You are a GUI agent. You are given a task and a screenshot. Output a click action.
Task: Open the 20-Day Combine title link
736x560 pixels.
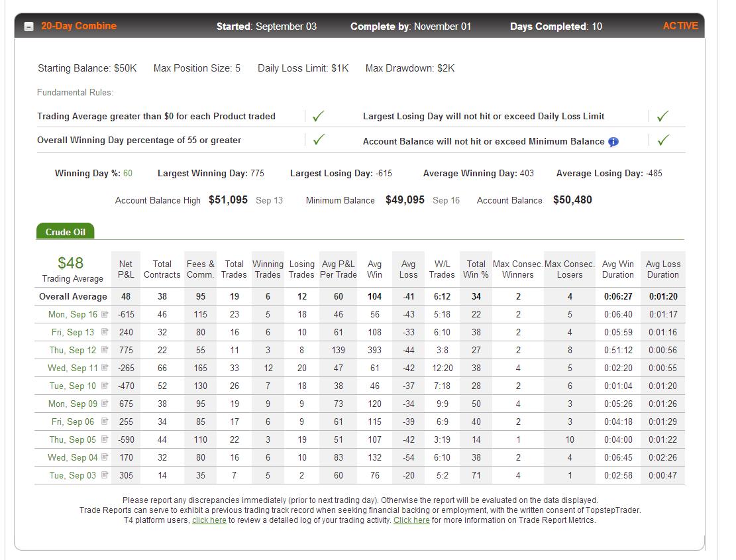click(x=79, y=26)
